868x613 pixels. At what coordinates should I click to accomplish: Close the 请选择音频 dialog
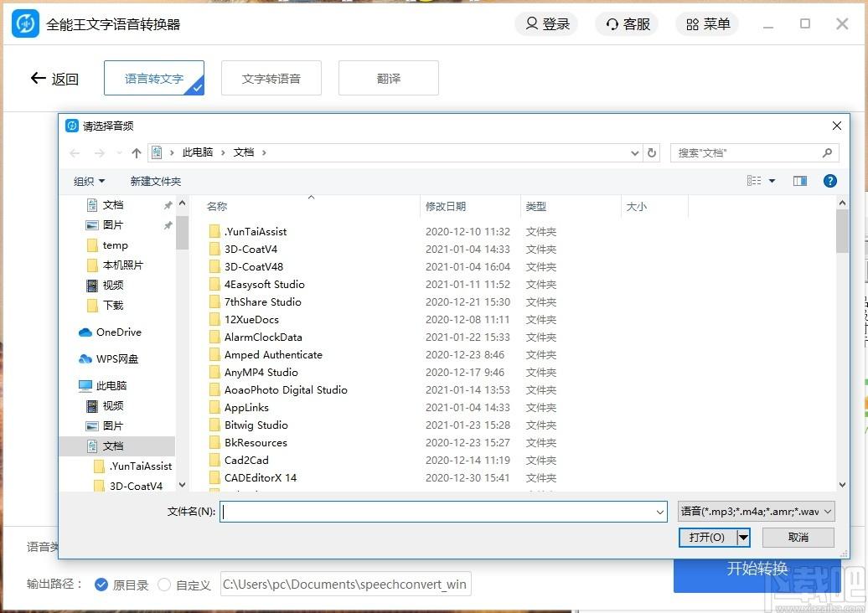click(836, 126)
